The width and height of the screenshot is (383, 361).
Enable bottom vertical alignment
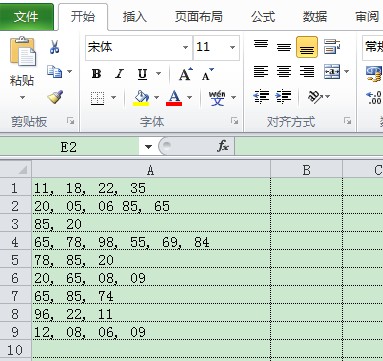[307, 47]
